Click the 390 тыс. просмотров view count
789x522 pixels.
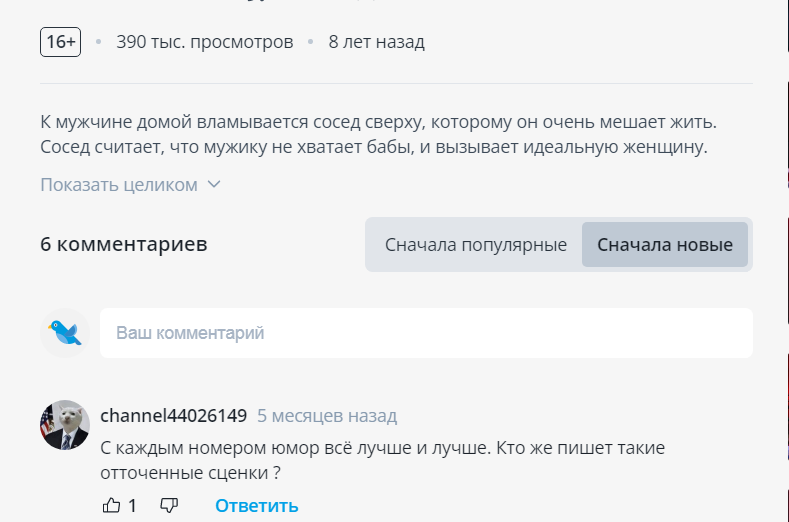point(205,42)
